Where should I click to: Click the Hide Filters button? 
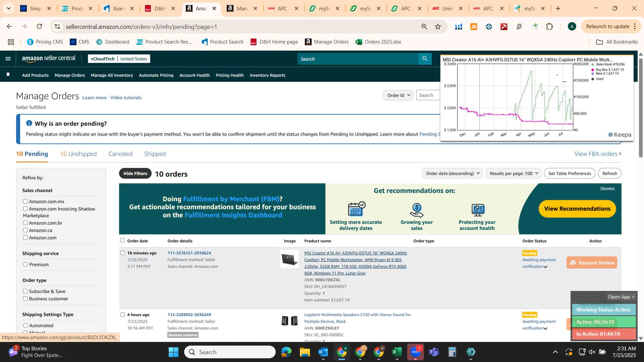click(135, 173)
